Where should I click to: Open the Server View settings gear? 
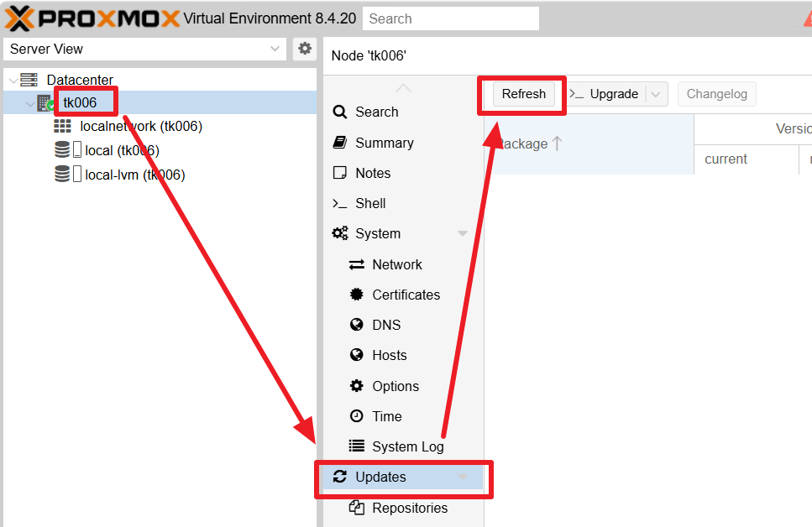[305, 49]
